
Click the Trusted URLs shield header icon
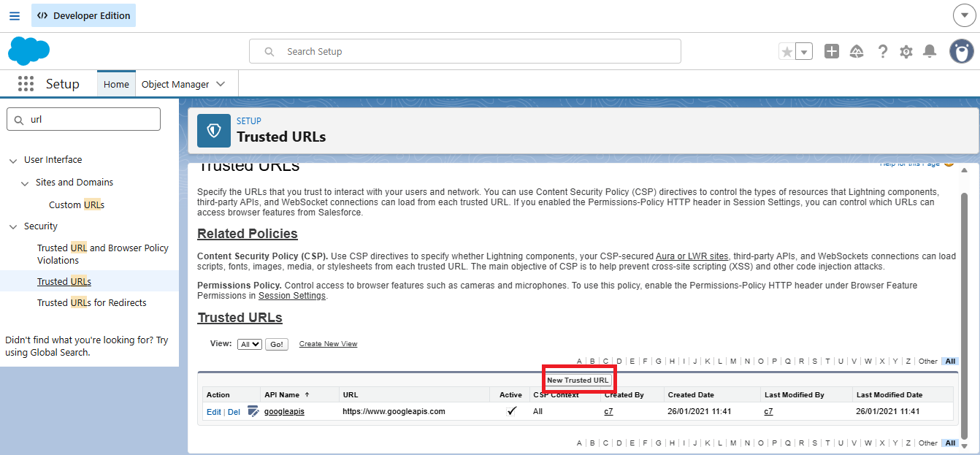[x=214, y=131]
